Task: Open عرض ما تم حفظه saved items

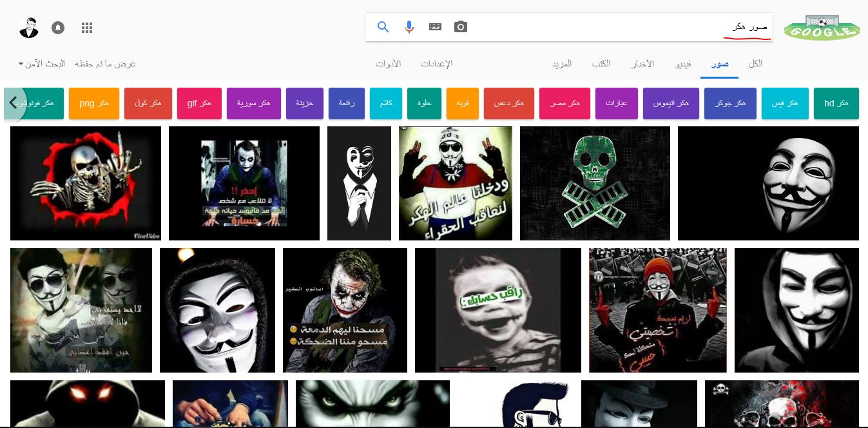Action: (105, 64)
